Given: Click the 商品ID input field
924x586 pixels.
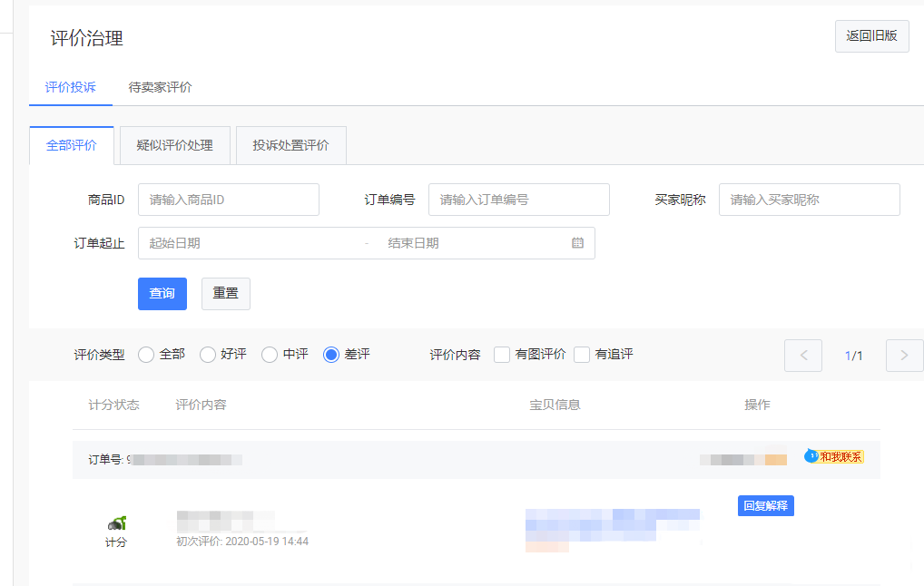Looking at the screenshot, I should coord(228,199).
